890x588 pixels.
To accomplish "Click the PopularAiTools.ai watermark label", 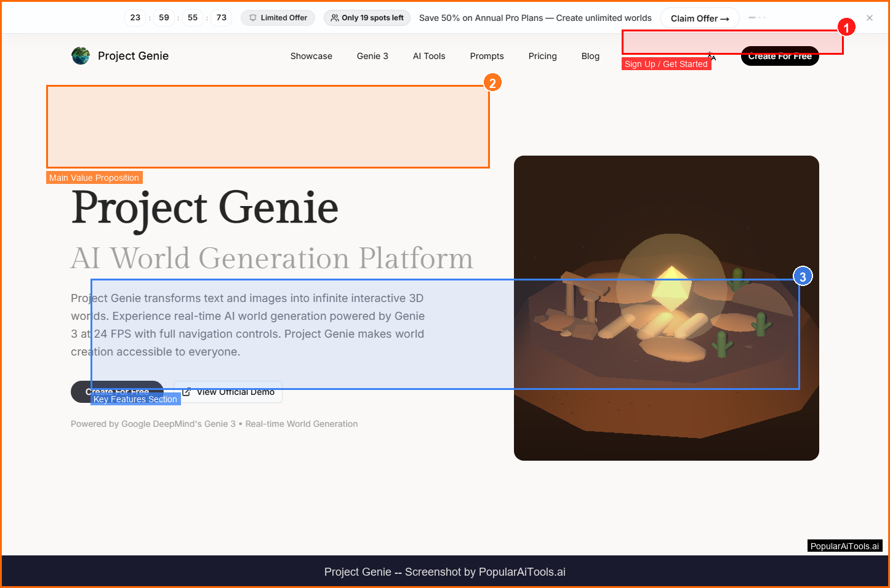I will click(844, 546).
